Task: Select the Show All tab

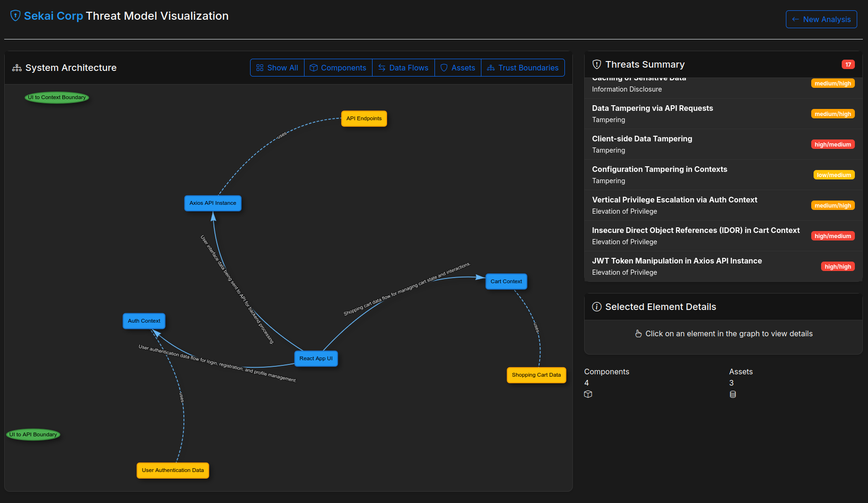Action: click(277, 68)
